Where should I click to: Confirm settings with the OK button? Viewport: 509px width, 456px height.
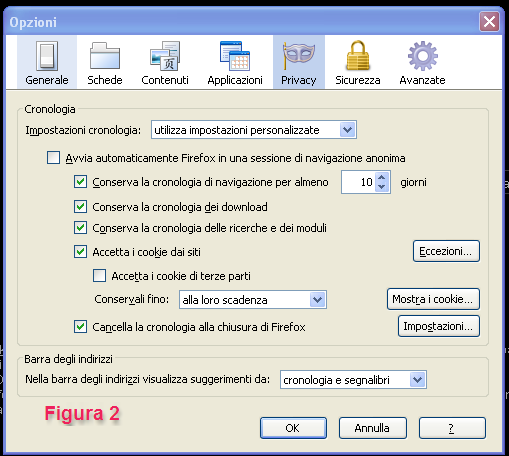293,428
